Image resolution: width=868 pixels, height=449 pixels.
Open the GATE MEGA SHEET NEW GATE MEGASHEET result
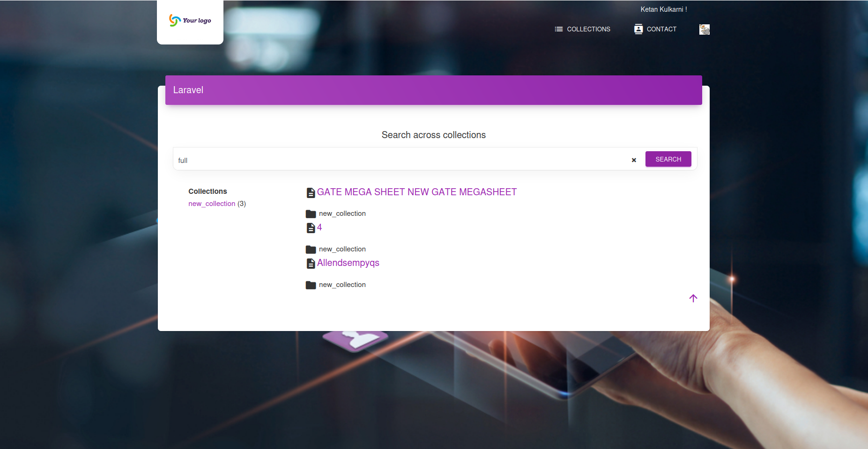pos(416,192)
